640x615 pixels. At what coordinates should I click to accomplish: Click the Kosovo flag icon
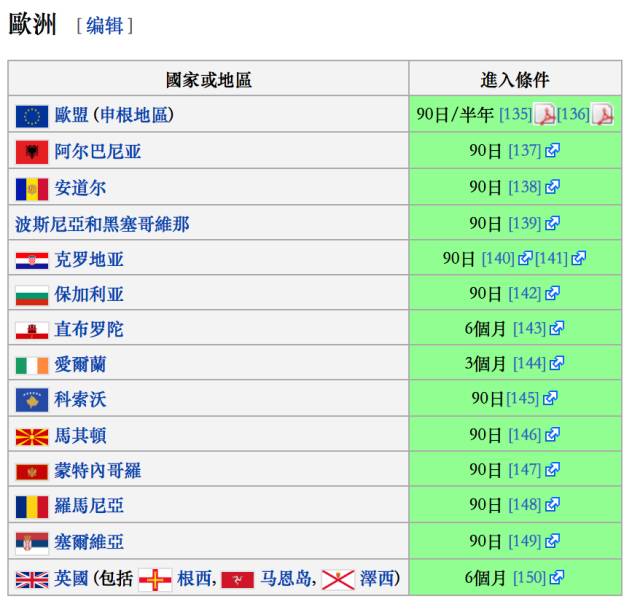click(32, 400)
